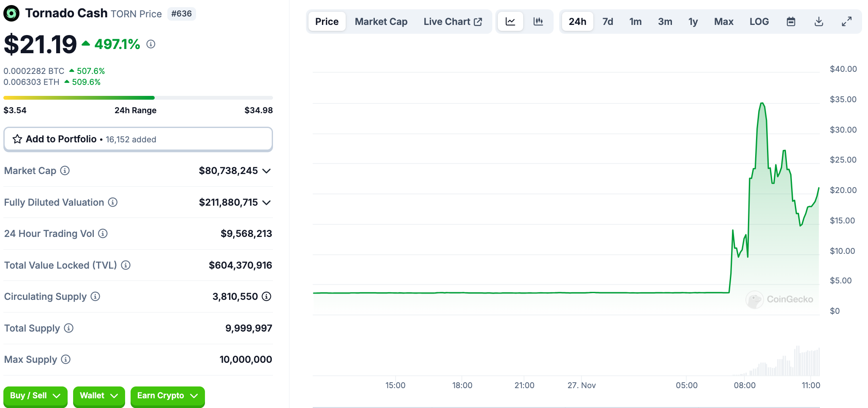The width and height of the screenshot is (868, 408).
Task: Click the 9,999,997 total supply value
Action: tap(249, 328)
